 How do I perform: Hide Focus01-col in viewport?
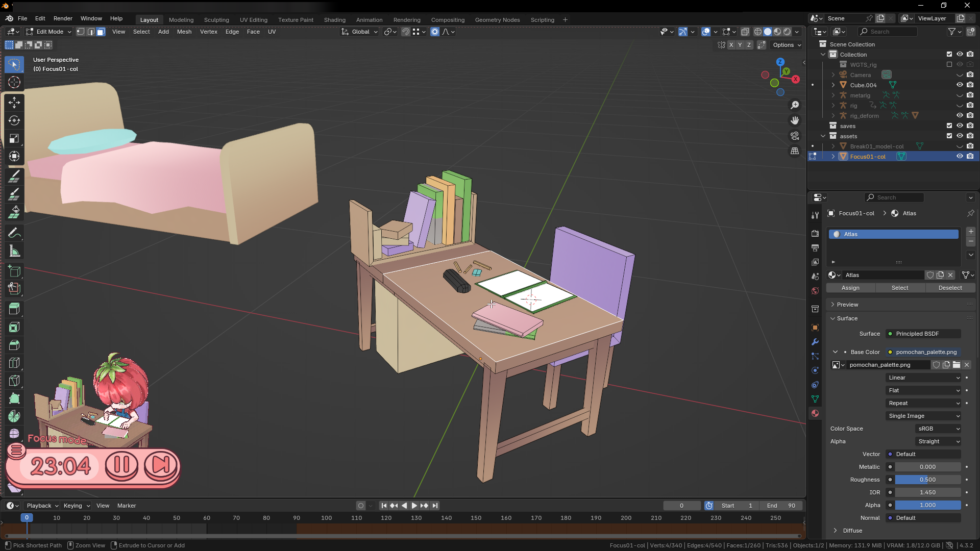click(960, 157)
